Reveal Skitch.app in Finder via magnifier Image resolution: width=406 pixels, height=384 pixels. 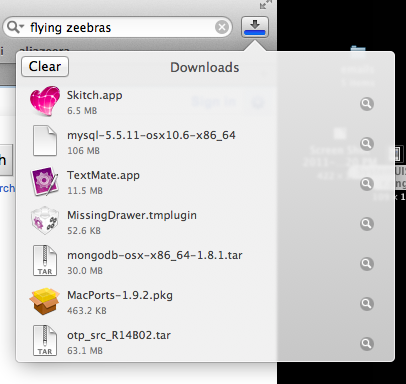click(367, 104)
